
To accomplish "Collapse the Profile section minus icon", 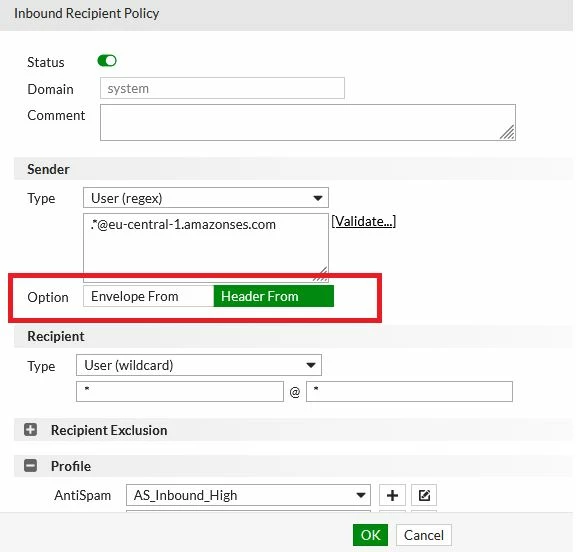I will point(30,465).
